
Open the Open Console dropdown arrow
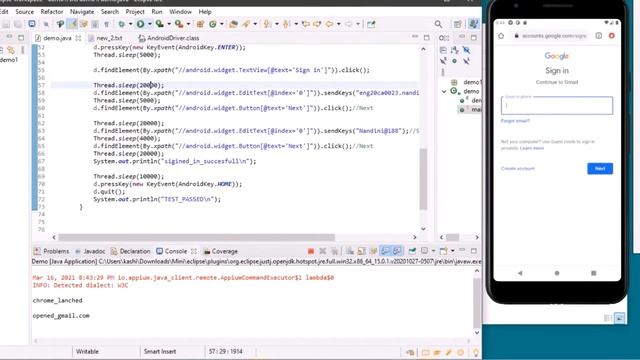(452, 251)
